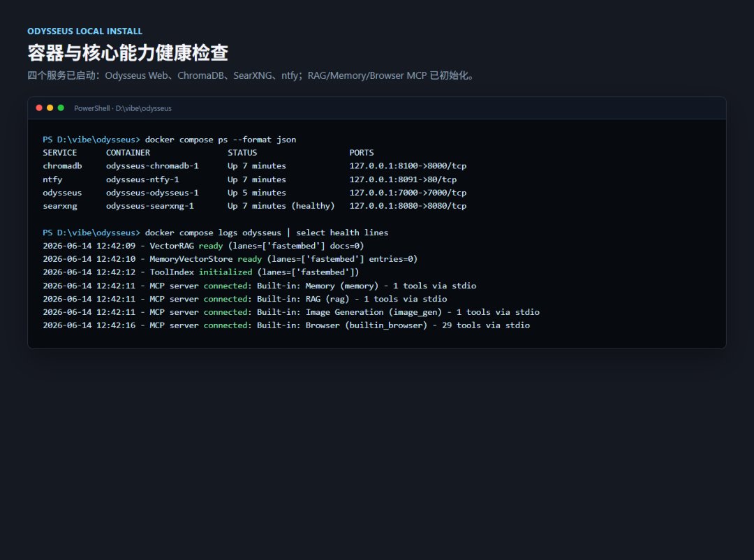
Task: Select the ntfy service row
Action: [x=254, y=179]
